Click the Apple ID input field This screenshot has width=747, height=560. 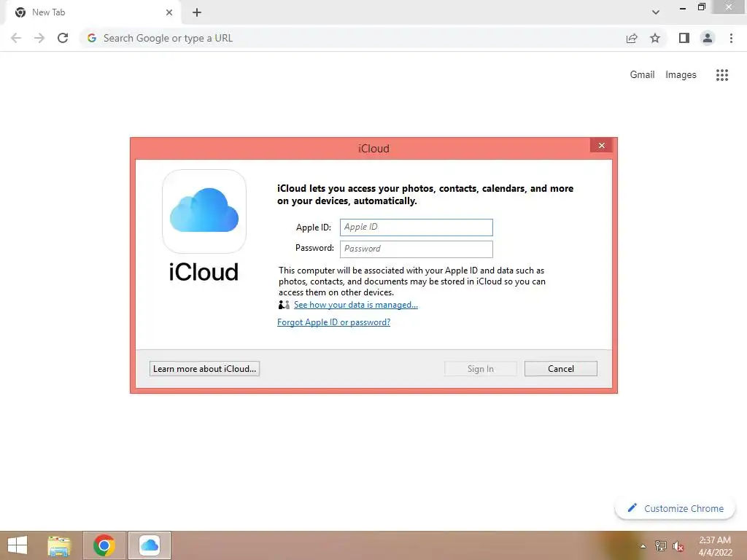point(416,227)
